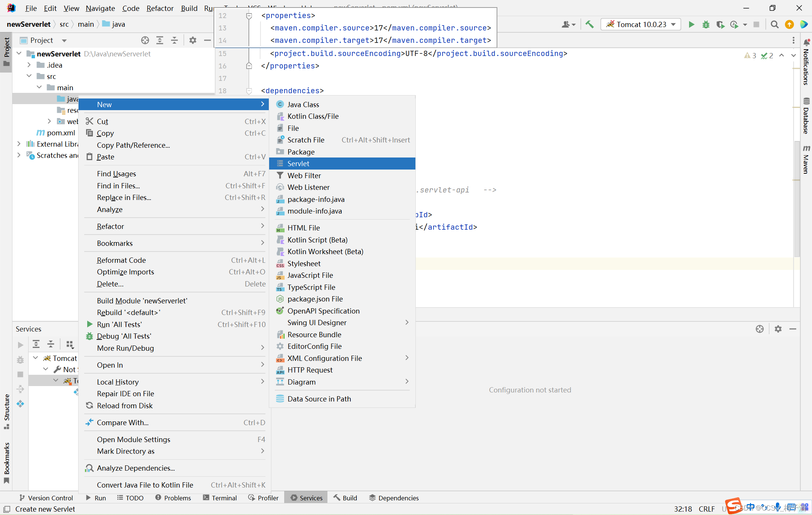Viewport: 812px width, 515px height.
Task: Click the Profile run icon in the toolbar
Action: (x=734, y=24)
